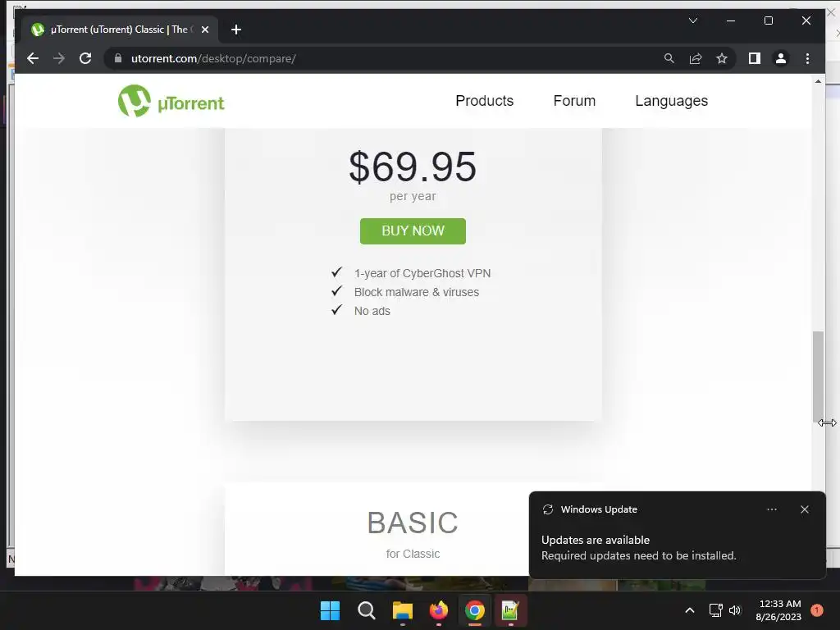Click the Windows Update icon in the notification
Image resolution: width=840 pixels, height=630 pixels.
click(x=547, y=509)
